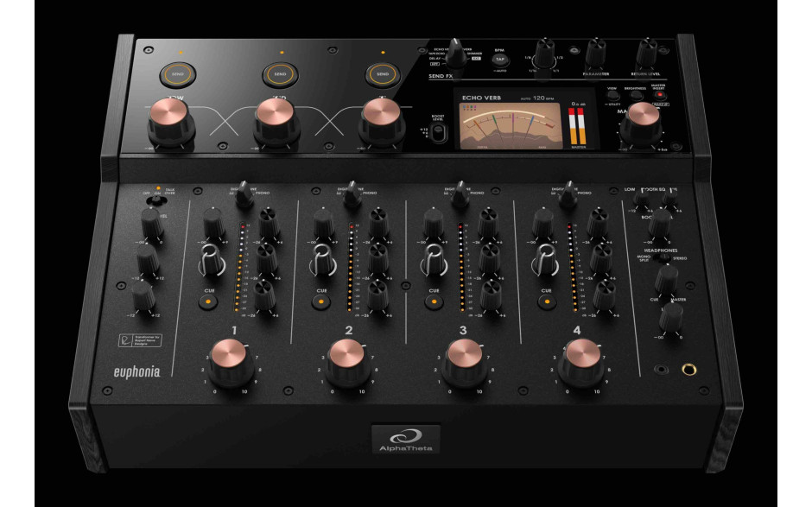Click the mic level knob under the talk-over switch
The image size is (812, 507).
point(151,224)
